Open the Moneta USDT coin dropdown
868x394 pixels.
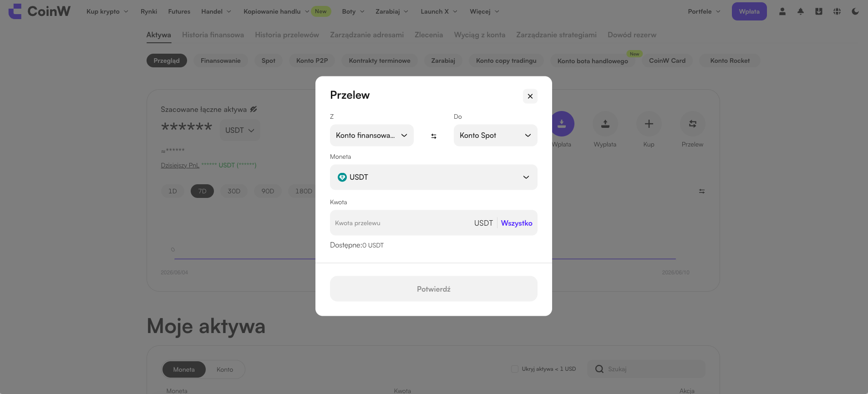coord(434,177)
